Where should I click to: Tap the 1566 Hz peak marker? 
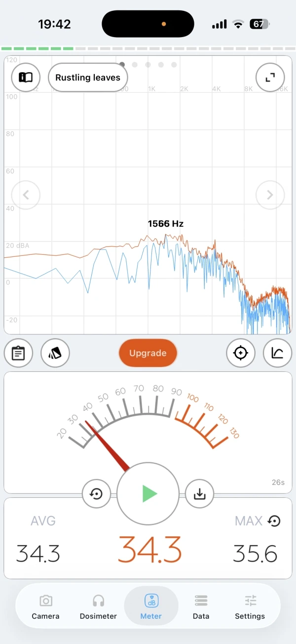[165, 224]
